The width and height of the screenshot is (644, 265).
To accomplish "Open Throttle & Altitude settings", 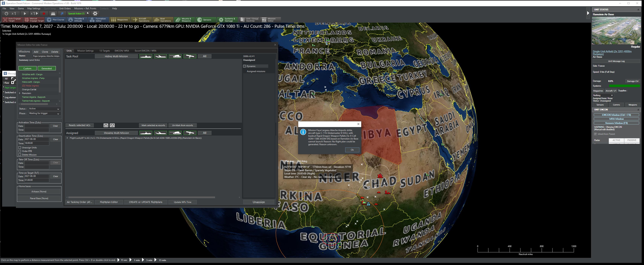I will [x=77, y=20].
